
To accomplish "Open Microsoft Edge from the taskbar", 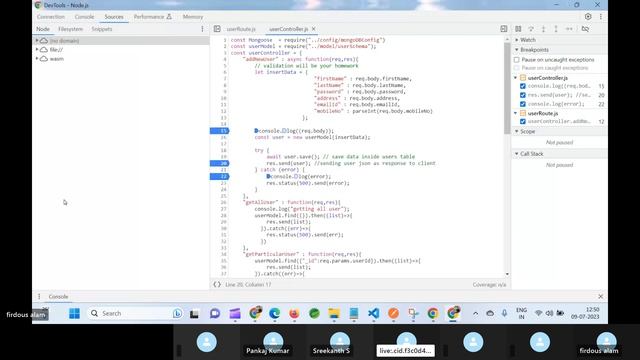I will (275, 313).
